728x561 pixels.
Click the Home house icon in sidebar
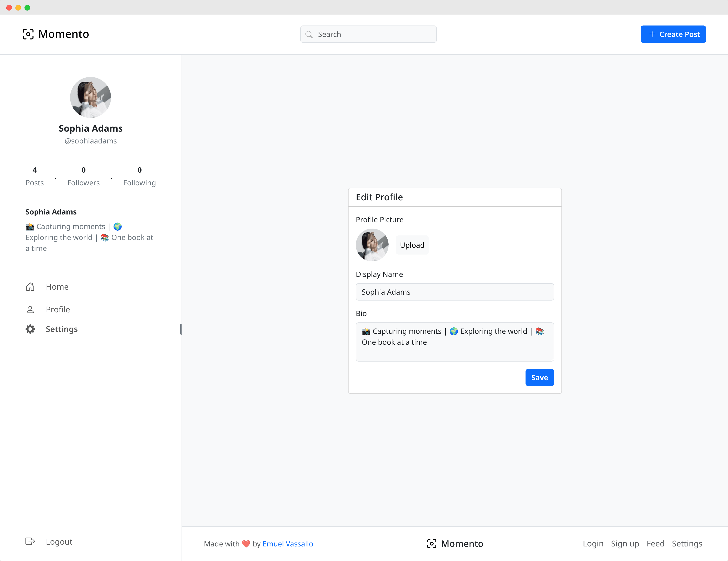[30, 287]
